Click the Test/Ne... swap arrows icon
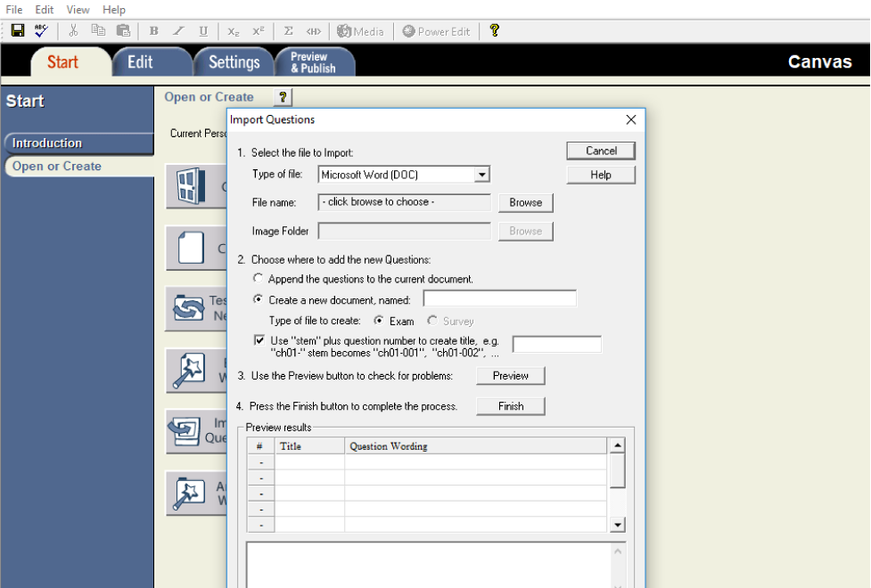 pyautogui.click(x=189, y=308)
